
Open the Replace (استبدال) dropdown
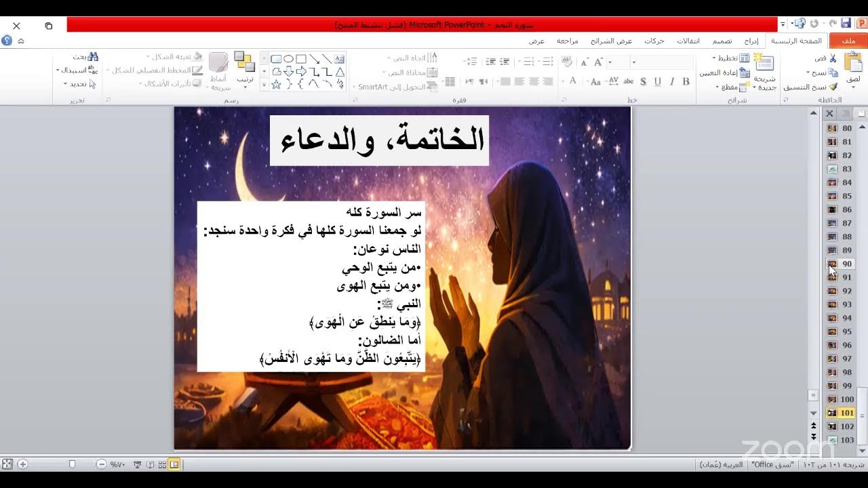77,70
